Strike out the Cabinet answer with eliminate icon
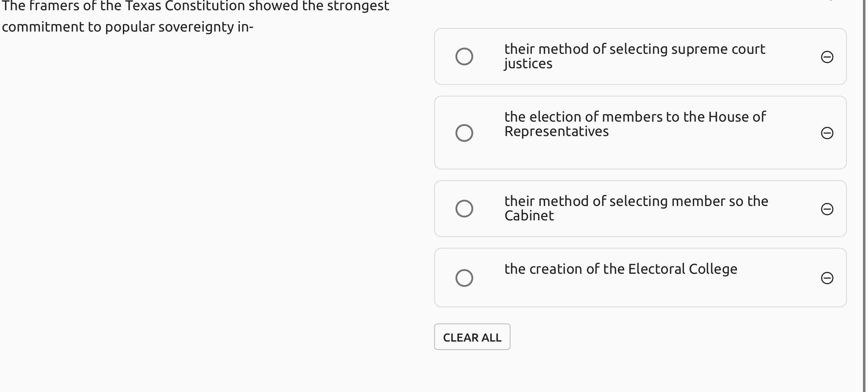 coord(827,209)
